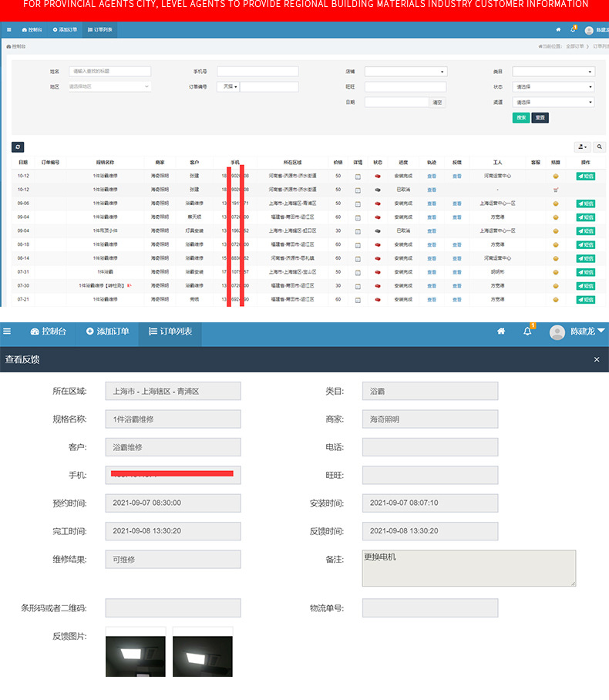Switch to 添加订单 tab in lower header
This screenshot has height=700, width=609.
tap(108, 331)
